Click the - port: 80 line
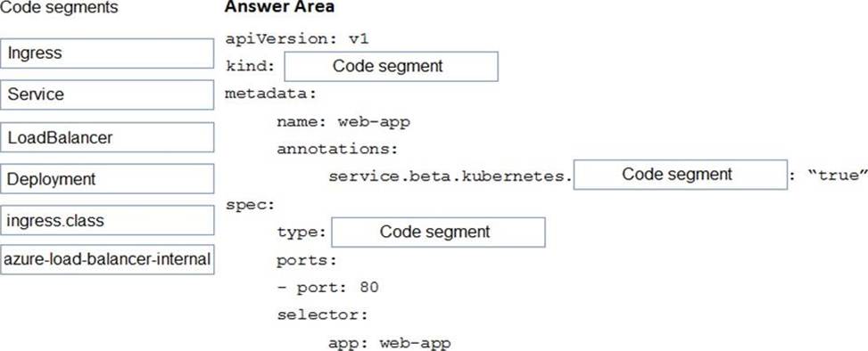 (327, 288)
